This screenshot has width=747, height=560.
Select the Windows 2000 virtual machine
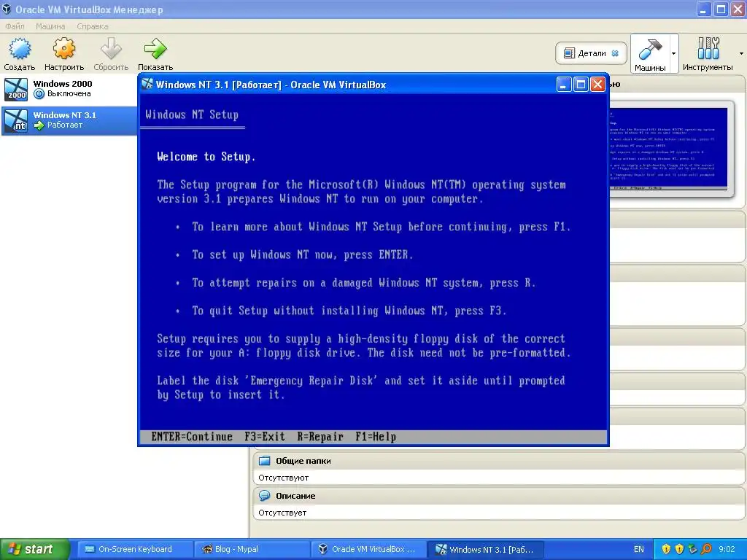coord(69,89)
